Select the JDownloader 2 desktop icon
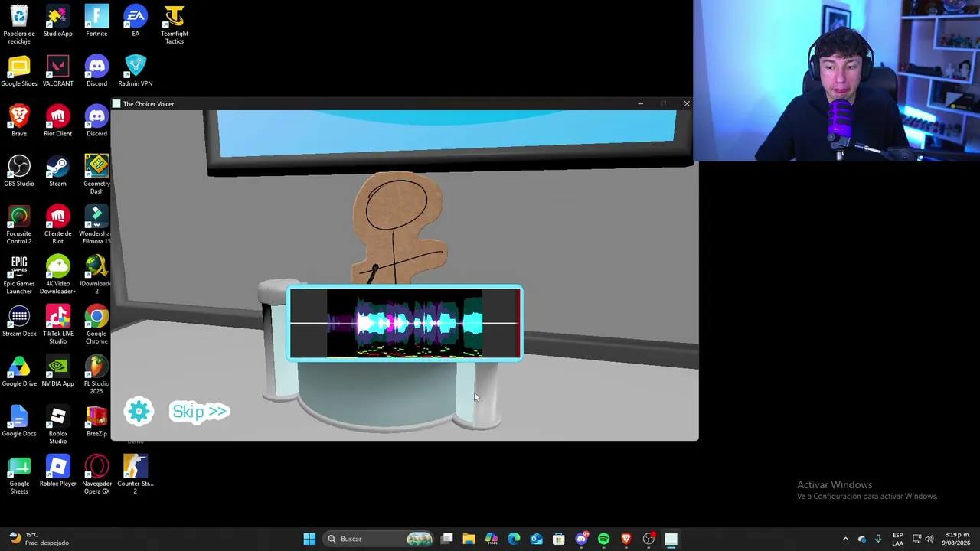 pyautogui.click(x=96, y=275)
